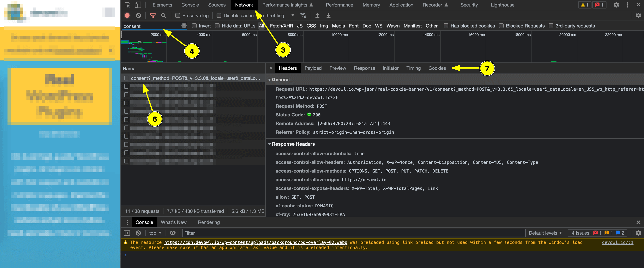Screen dimensions: 644x268
Task: Filter requests by Fetch/XHR type
Action: [x=281, y=26]
